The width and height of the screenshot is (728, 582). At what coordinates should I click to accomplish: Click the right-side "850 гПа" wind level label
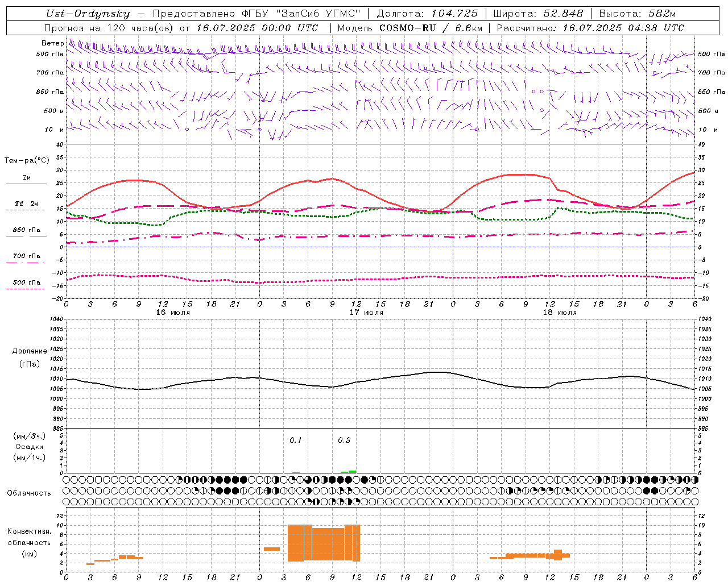712,92
